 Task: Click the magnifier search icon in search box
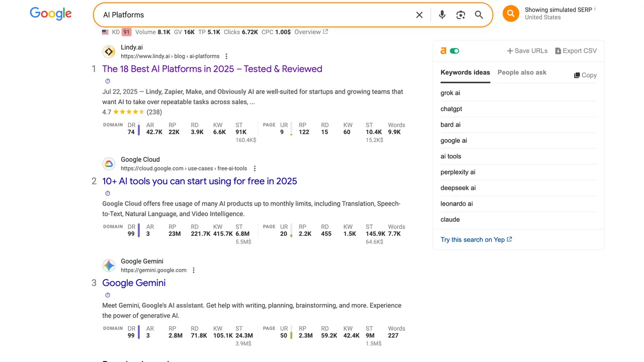pos(479,15)
